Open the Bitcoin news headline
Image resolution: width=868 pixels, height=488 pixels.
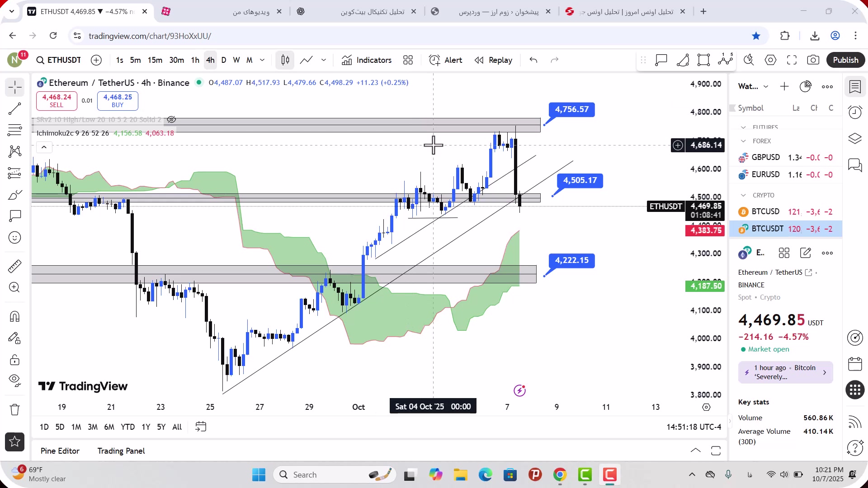coord(786,372)
